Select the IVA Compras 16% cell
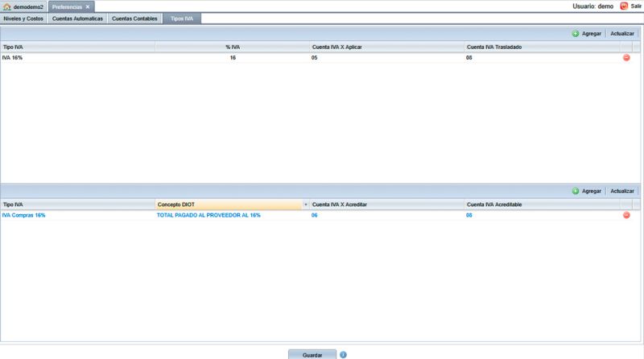 (77, 215)
